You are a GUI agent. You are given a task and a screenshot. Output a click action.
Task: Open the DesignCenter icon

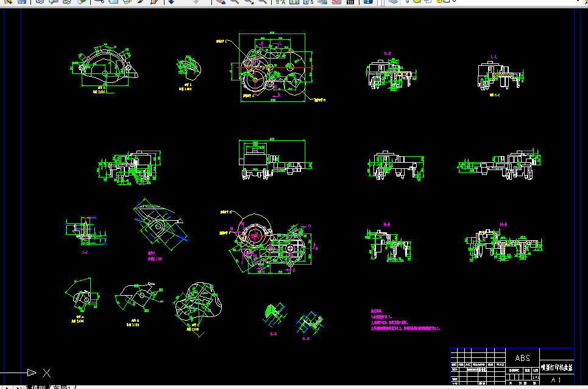(x=294, y=1)
